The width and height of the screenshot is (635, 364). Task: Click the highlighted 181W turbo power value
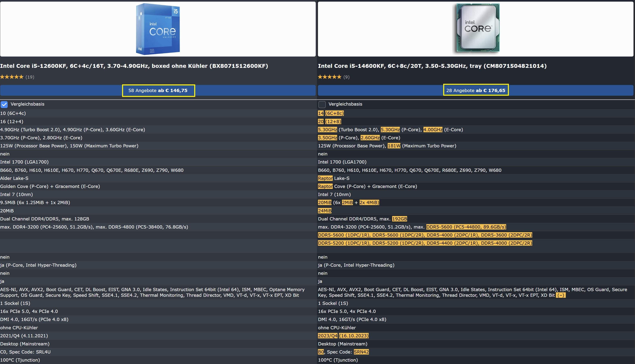[394, 146]
